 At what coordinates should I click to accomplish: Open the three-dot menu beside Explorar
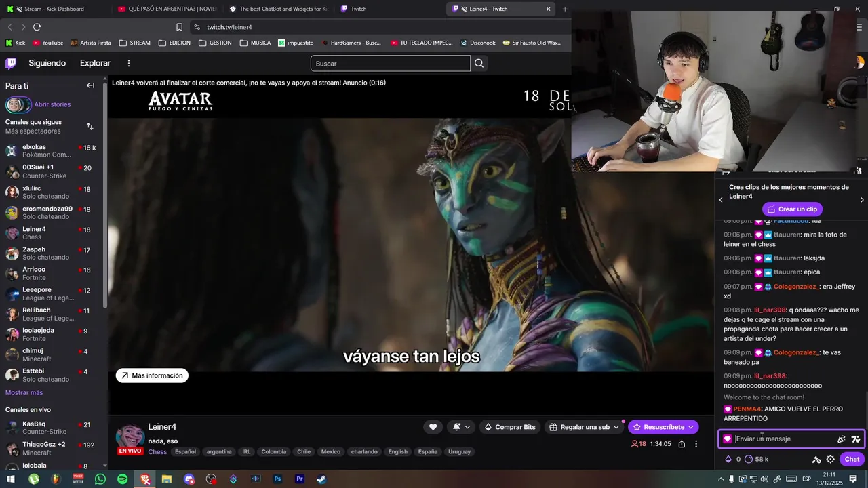129,63
